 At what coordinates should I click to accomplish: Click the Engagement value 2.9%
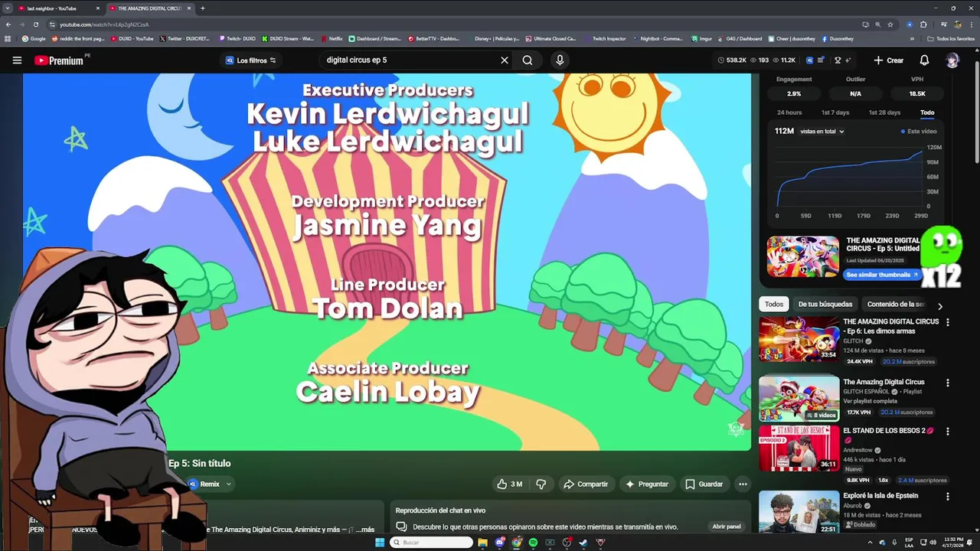tap(794, 93)
